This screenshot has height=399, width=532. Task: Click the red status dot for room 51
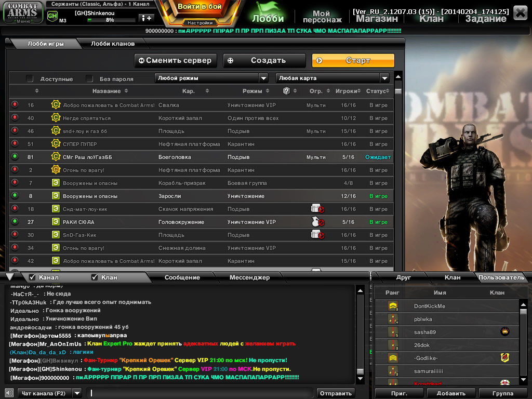(15, 143)
